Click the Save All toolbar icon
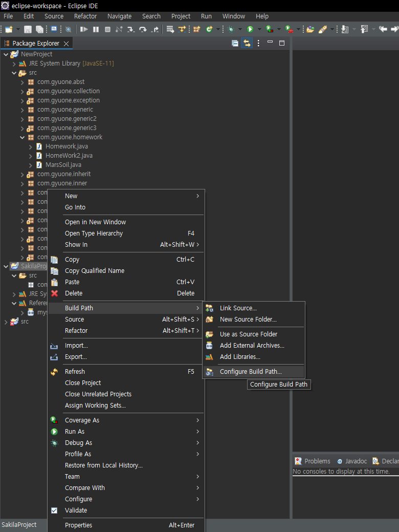This screenshot has height=532, width=399. (39, 30)
